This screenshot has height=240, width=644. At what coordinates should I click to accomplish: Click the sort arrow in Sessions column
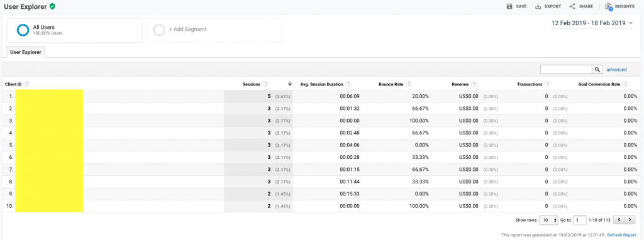click(x=289, y=84)
